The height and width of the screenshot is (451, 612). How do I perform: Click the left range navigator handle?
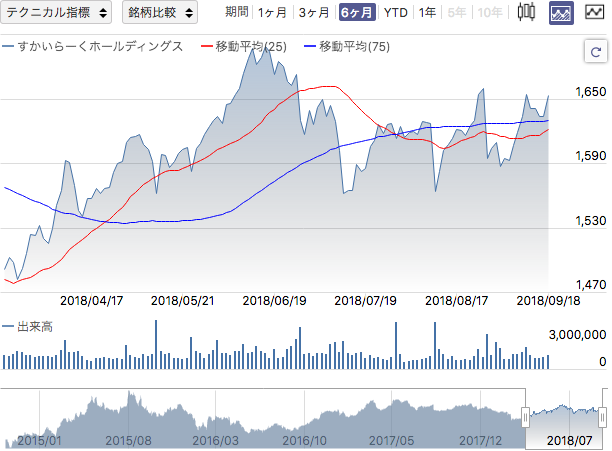(525, 418)
